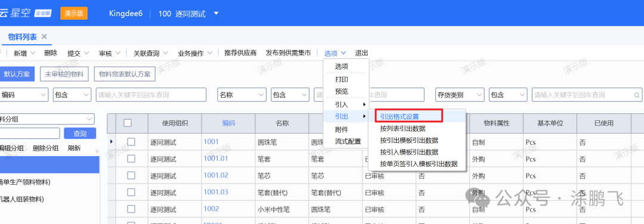This screenshot has width=644, height=224.
Task: Click 推荐供应商 toolbar button
Action: tap(240, 53)
